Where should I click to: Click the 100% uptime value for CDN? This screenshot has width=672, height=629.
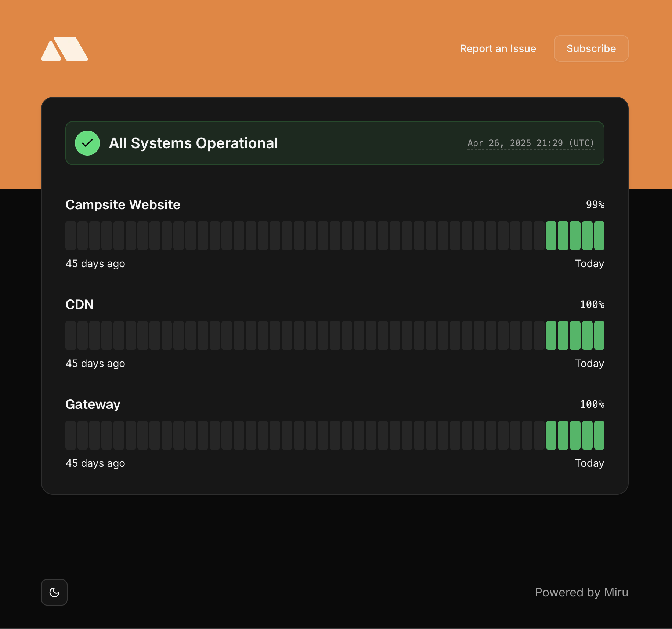[x=592, y=304]
